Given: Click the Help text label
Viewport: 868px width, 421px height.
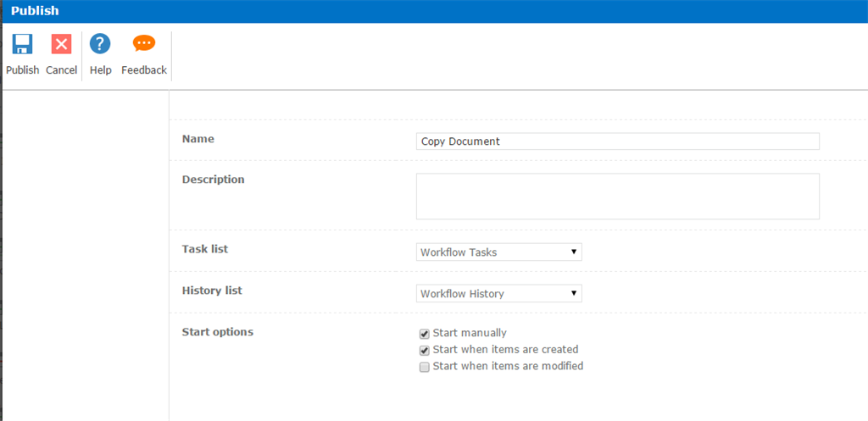Looking at the screenshot, I should pos(100,70).
